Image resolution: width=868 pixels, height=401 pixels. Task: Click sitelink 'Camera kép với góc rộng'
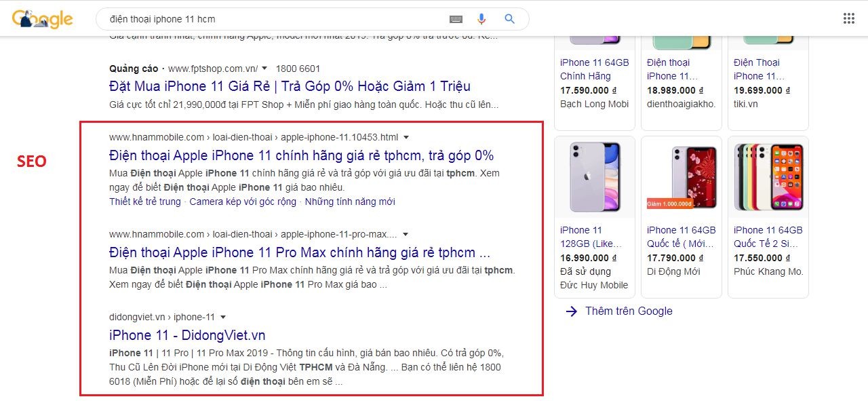tap(243, 202)
